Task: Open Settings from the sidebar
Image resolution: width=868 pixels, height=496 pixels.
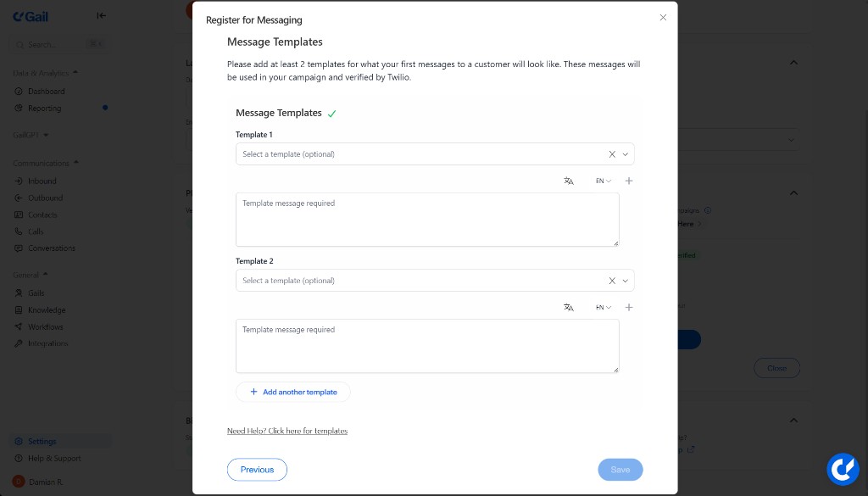Action: (x=42, y=441)
